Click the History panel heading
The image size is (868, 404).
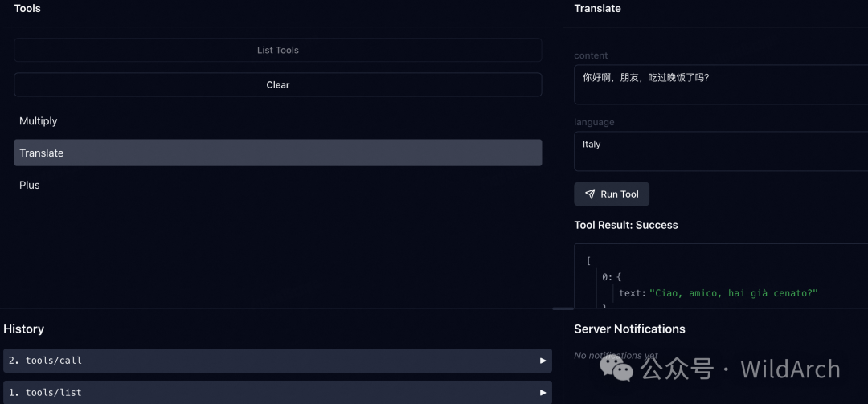24,329
